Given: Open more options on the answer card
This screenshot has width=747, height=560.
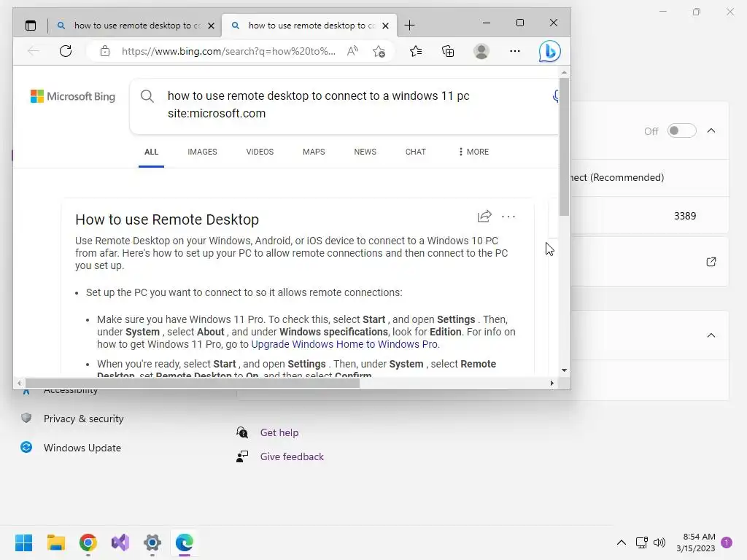Looking at the screenshot, I should pos(508,216).
